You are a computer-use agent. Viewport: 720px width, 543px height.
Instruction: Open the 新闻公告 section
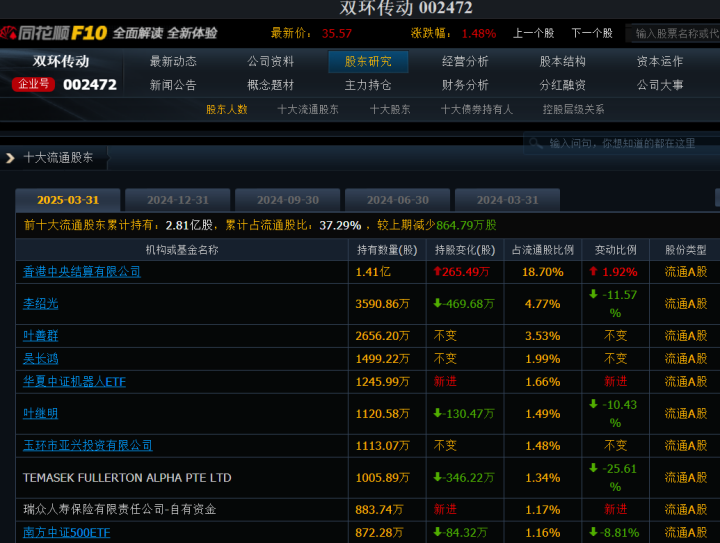(x=173, y=85)
